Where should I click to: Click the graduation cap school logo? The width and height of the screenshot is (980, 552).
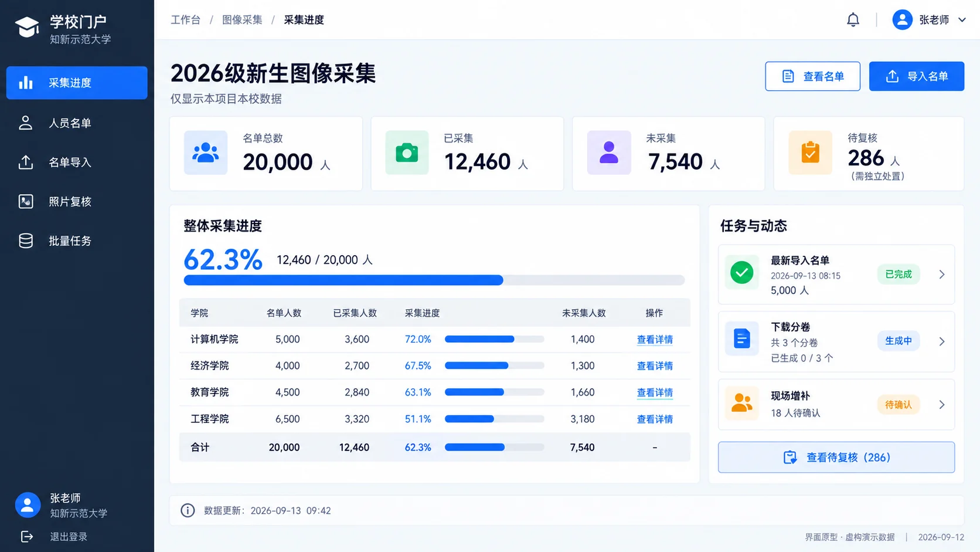click(x=26, y=27)
